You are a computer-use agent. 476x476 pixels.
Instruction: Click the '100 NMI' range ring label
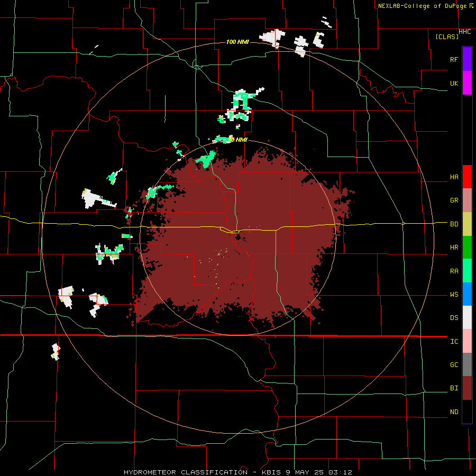[237, 42]
